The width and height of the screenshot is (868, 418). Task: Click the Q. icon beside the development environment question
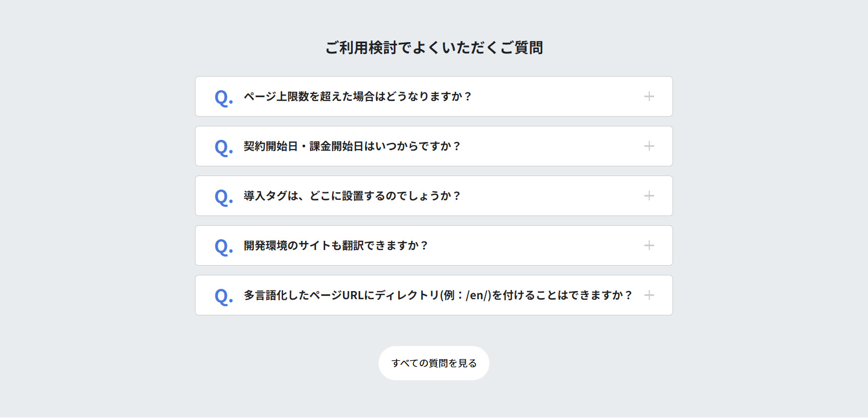pyautogui.click(x=222, y=246)
